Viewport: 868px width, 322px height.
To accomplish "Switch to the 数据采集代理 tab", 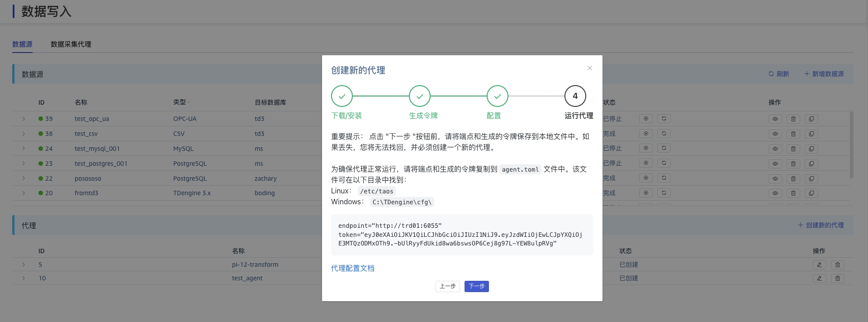I will point(71,44).
